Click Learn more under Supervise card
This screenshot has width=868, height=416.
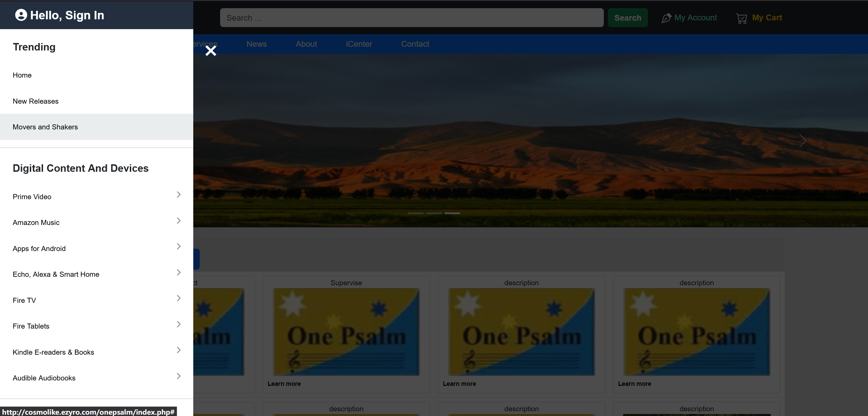284,384
